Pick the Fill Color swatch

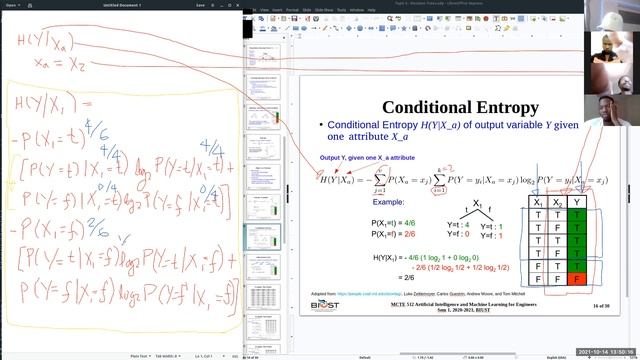click(x=274, y=28)
